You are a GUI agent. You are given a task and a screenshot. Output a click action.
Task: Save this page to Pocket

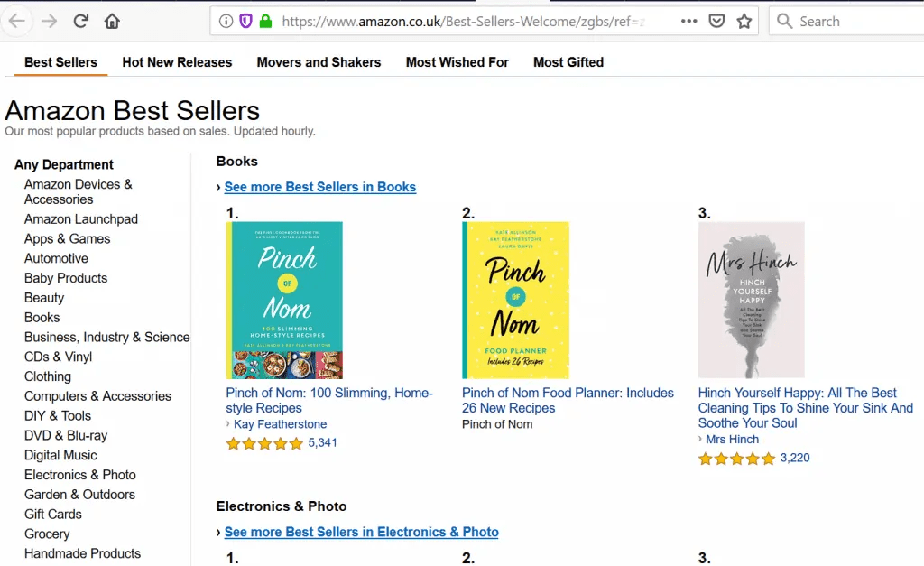point(716,20)
